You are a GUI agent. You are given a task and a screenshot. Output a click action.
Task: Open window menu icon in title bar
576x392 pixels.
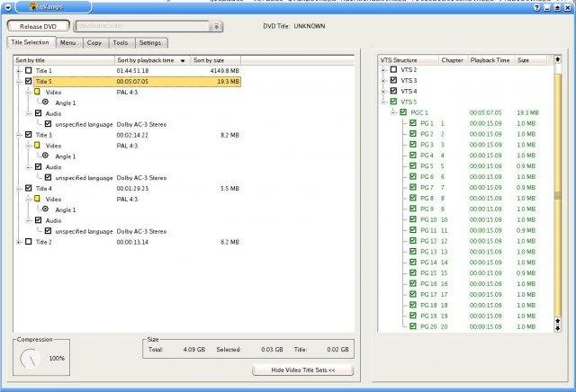(8, 7)
